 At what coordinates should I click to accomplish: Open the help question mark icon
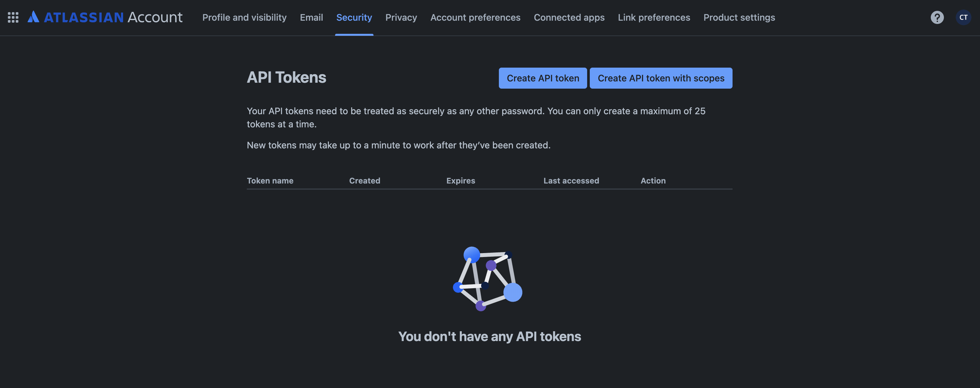[x=937, y=17]
